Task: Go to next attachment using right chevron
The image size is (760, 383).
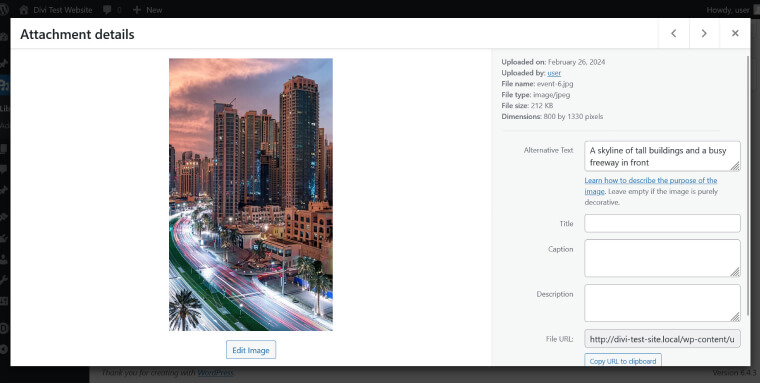Action: coord(704,33)
